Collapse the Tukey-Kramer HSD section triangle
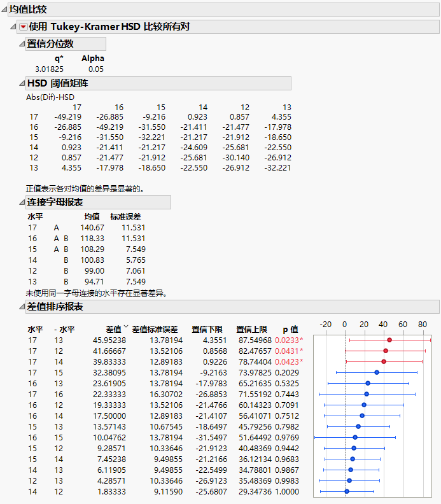This screenshot has width=441, height=504. (14, 27)
